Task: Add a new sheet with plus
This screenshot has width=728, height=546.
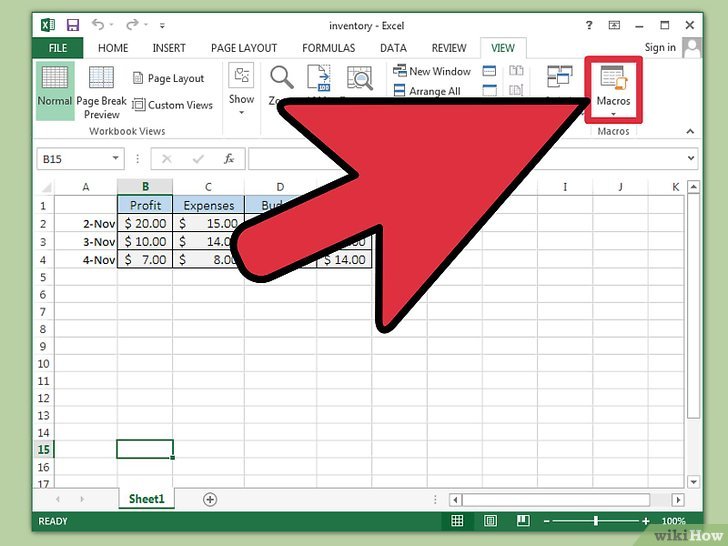Action: pos(210,500)
